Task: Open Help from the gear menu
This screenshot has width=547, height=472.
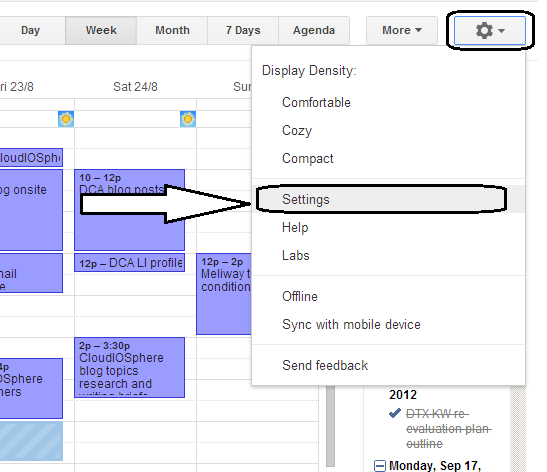Action: (x=388, y=227)
